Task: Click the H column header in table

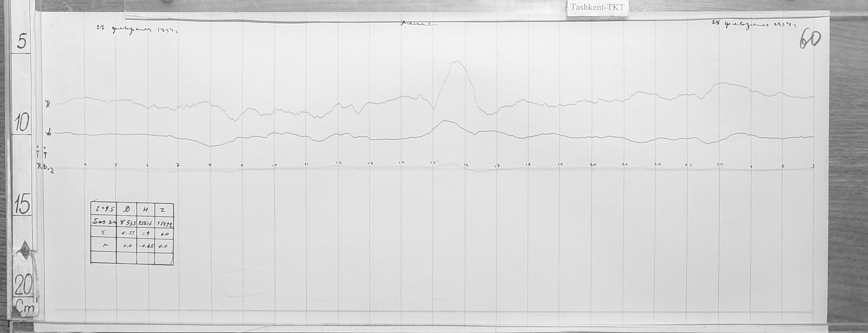Action: click(145, 210)
